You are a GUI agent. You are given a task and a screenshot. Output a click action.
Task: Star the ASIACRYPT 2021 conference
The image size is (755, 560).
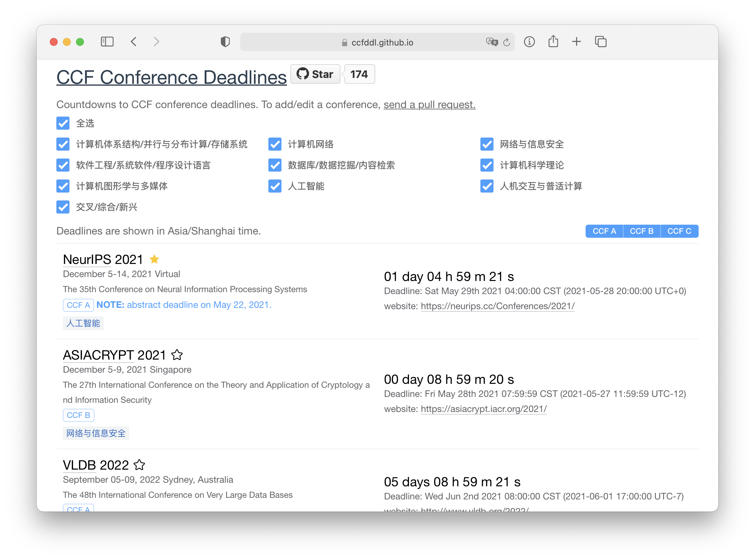[177, 355]
